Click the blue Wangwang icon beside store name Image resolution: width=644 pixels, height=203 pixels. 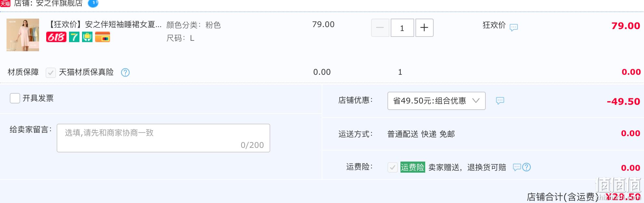[93, 3]
